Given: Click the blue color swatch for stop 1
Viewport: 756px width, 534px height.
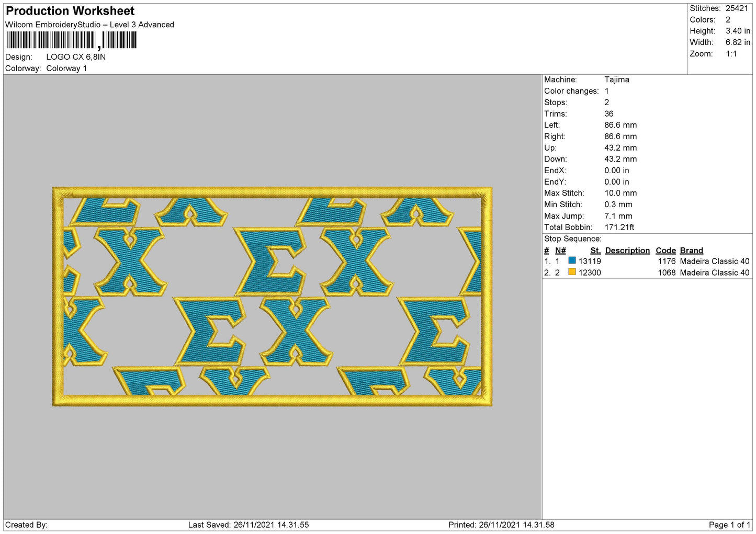Looking at the screenshot, I should pos(572,260).
